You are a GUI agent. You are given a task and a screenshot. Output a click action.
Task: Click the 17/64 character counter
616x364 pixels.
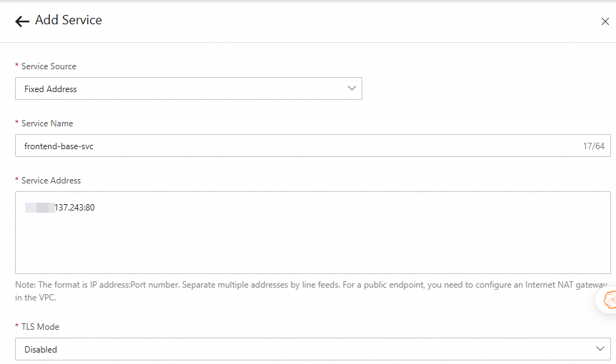point(593,146)
